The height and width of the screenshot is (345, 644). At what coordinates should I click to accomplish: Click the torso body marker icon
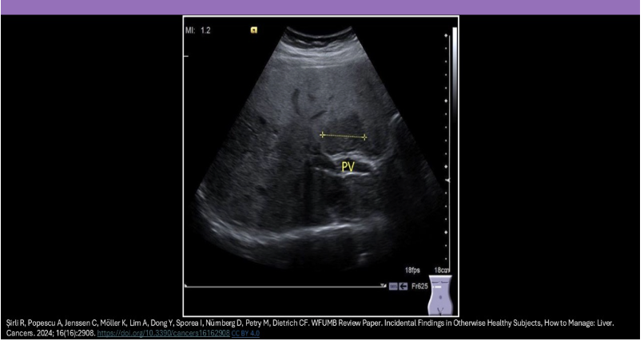click(440, 295)
